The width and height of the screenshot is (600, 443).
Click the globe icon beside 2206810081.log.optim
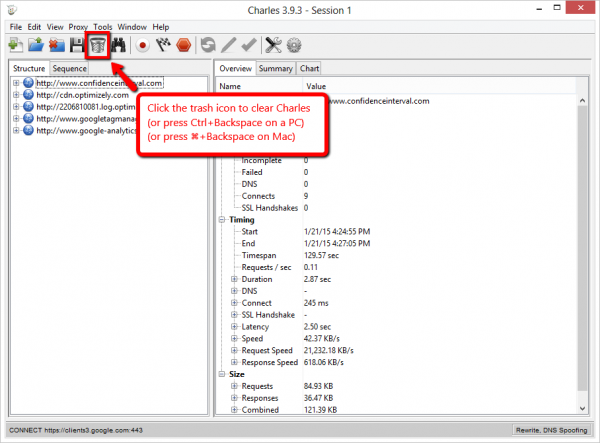pos(28,107)
